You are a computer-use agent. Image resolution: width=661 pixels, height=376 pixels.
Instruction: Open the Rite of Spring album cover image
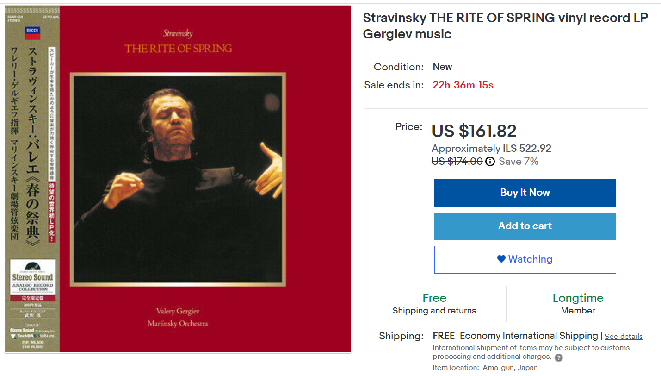(178, 179)
